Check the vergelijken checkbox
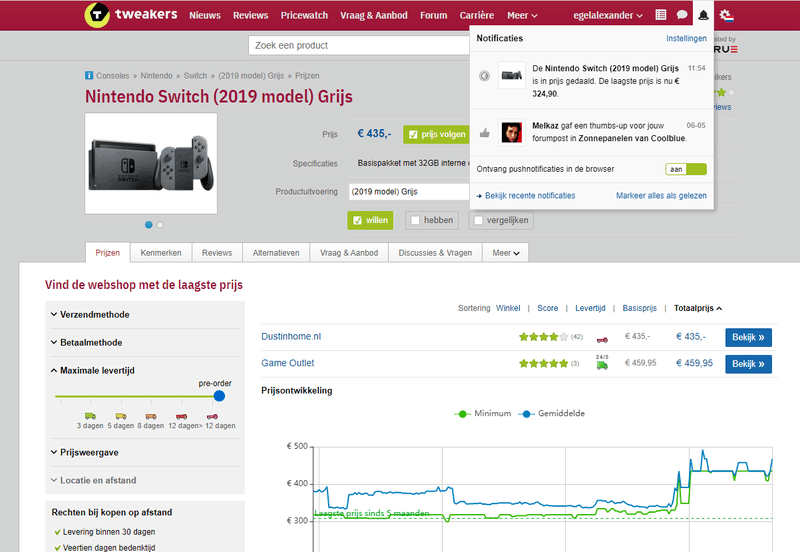This screenshot has width=800, height=552. (x=501, y=220)
